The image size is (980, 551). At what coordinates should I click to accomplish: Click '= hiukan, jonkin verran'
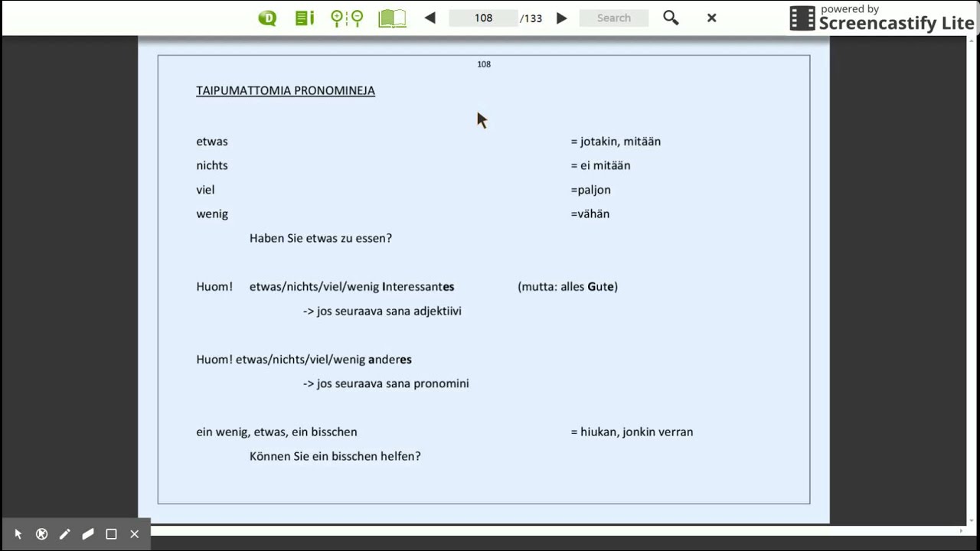point(632,432)
